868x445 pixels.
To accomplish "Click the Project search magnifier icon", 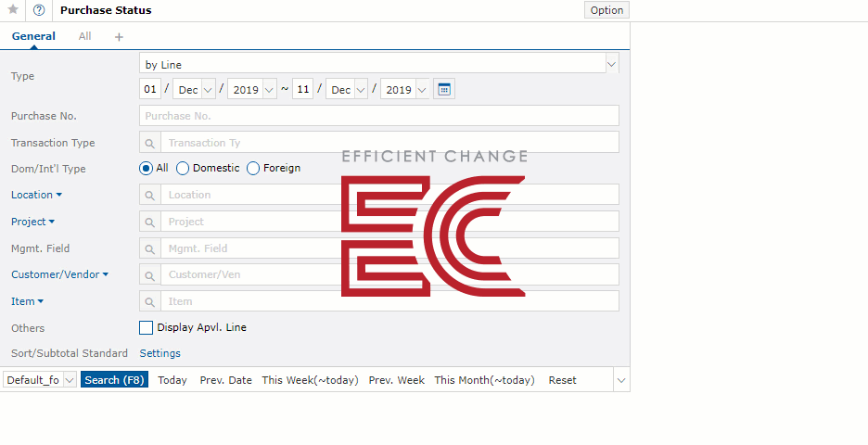I will click(x=150, y=222).
